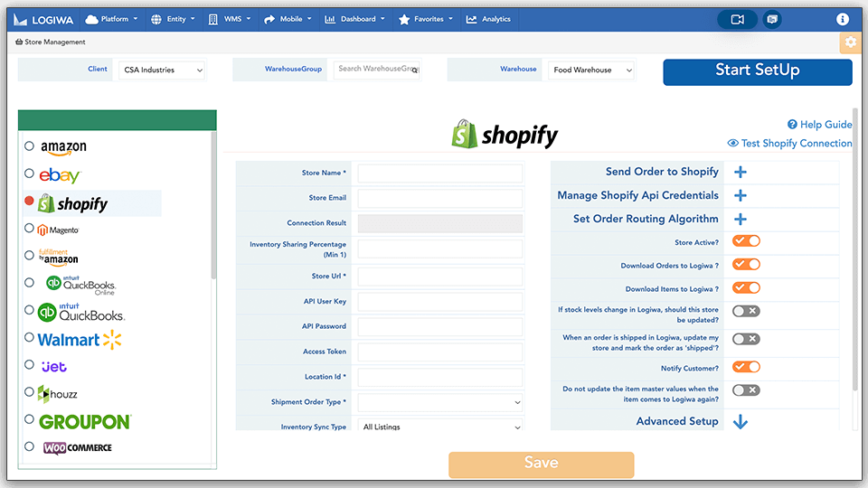This screenshot has width=868, height=488.
Task: Select the eBay radio button
Action: 29,174
